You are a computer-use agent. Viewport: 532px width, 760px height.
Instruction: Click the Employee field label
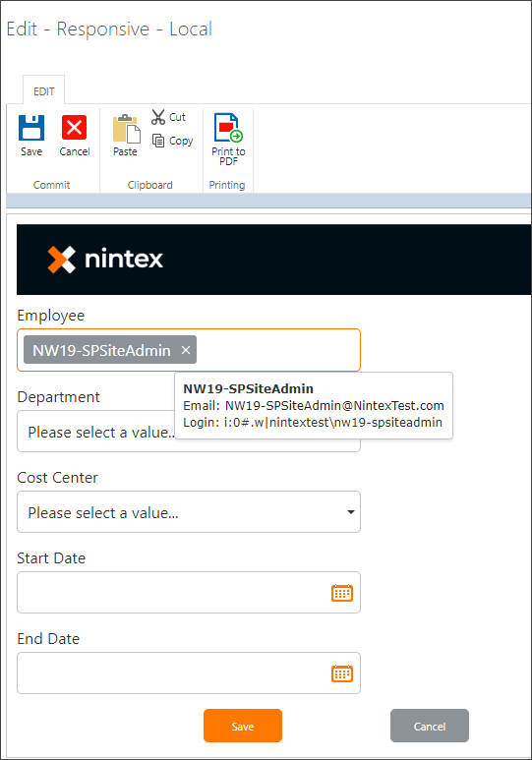(51, 316)
